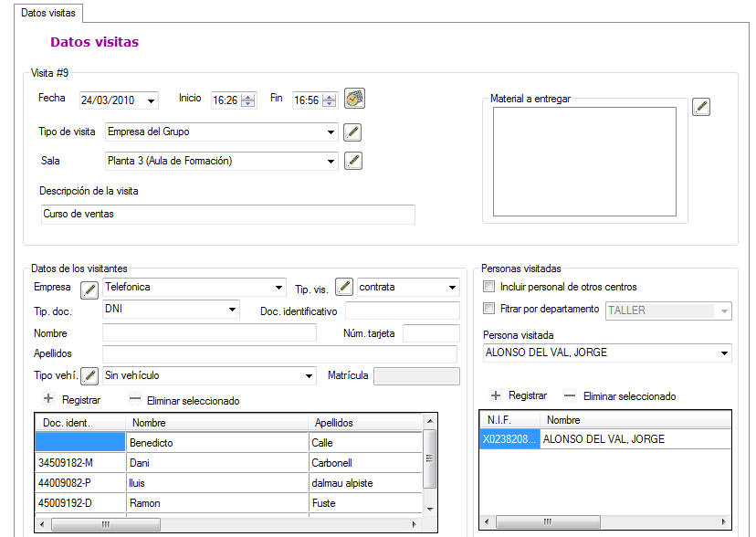756x537 pixels.
Task: Open the Fecha date picker dropdown
Action: [151, 100]
